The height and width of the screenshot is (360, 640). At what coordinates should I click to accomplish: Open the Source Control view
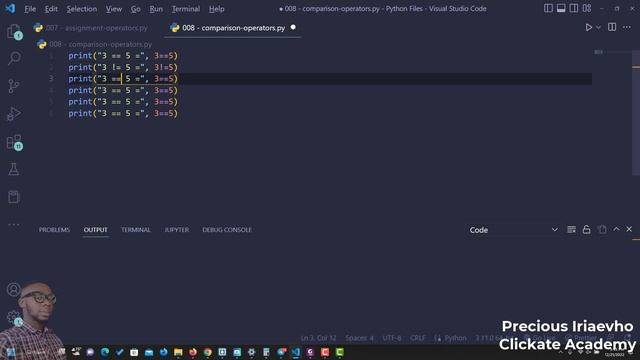14,86
